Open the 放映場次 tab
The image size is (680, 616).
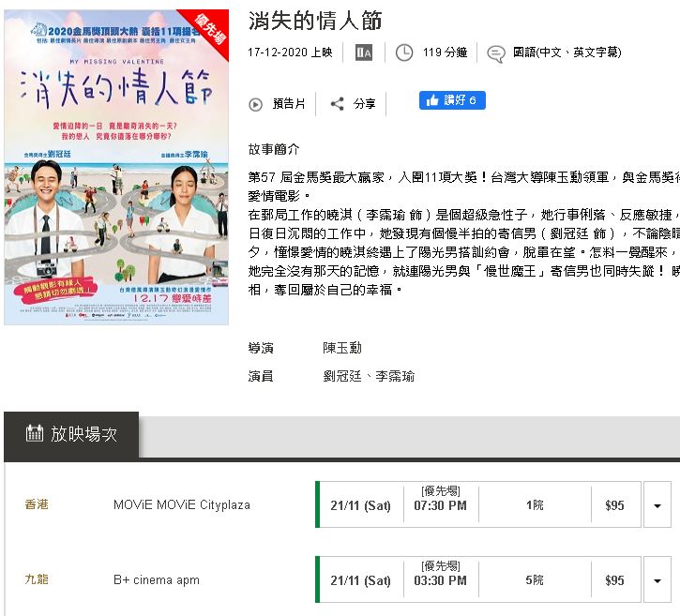[71, 434]
